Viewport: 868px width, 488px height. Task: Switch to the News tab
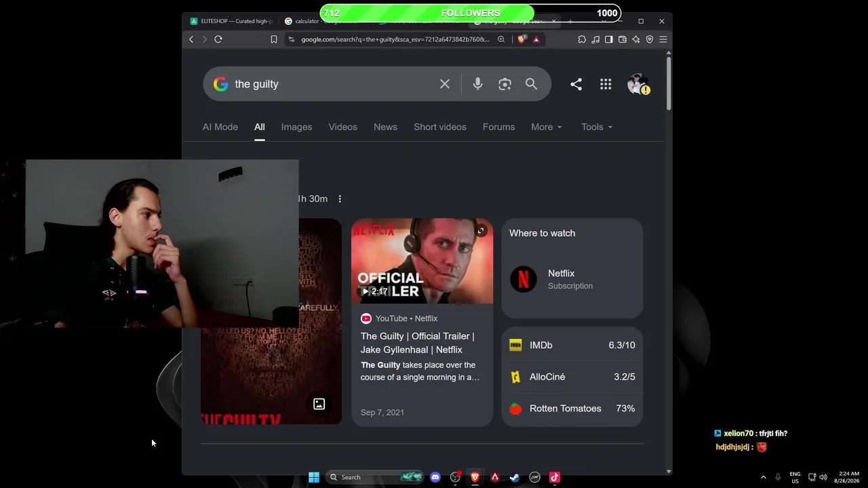385,127
